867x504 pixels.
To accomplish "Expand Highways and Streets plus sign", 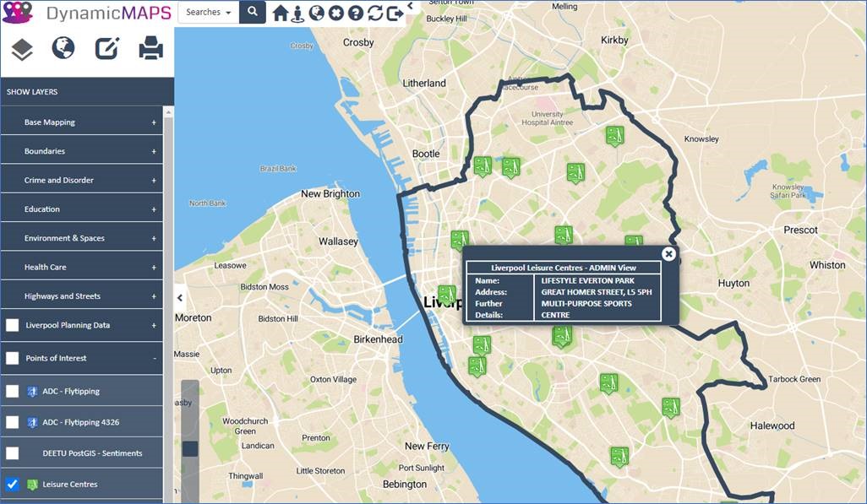I will coord(154,297).
